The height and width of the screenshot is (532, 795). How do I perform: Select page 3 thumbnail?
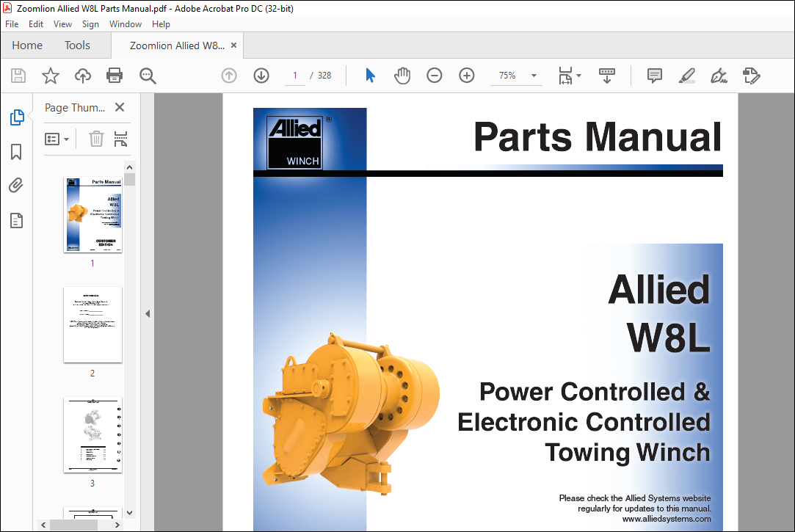[92, 434]
